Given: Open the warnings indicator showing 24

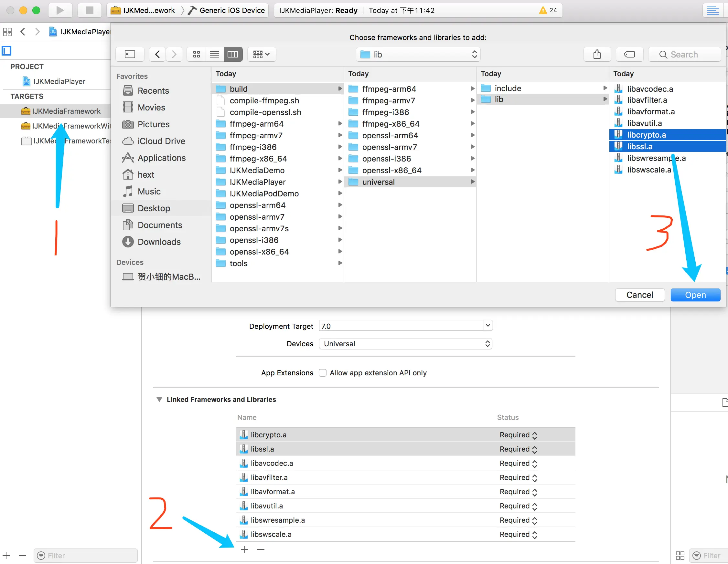Looking at the screenshot, I should [548, 10].
